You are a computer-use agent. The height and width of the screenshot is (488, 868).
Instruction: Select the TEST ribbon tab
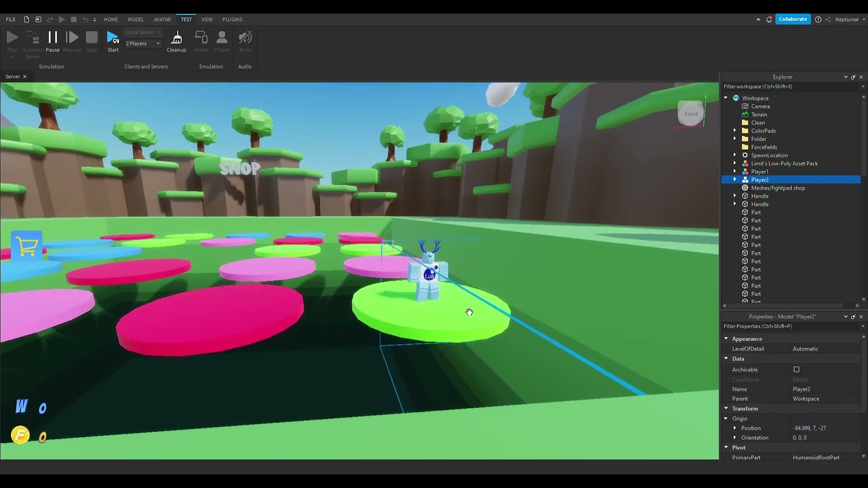tap(186, 20)
